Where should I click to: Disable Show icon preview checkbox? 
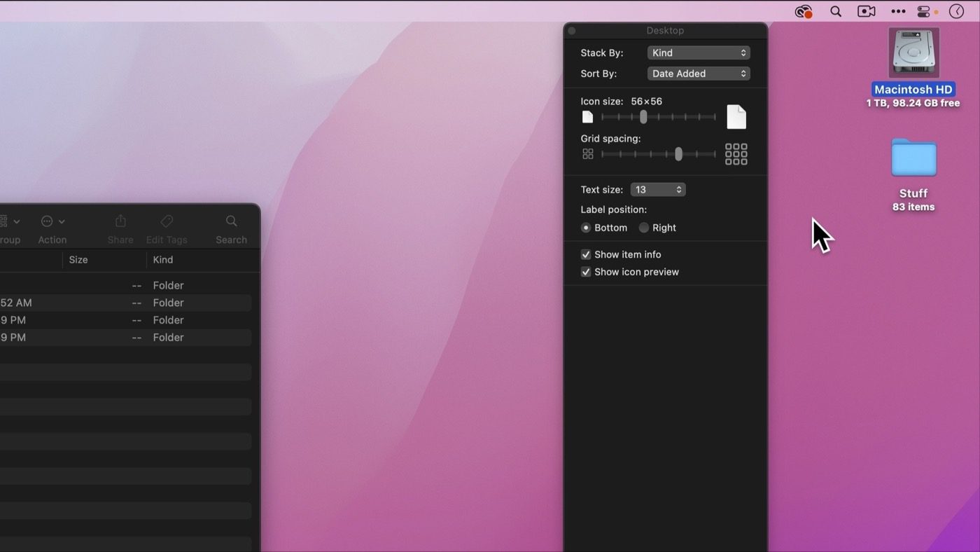(586, 272)
